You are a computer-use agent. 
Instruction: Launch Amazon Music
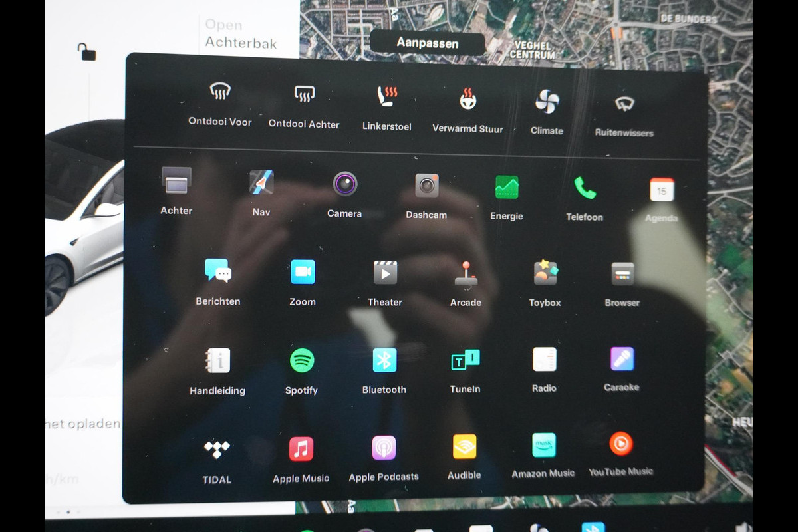coord(543,445)
